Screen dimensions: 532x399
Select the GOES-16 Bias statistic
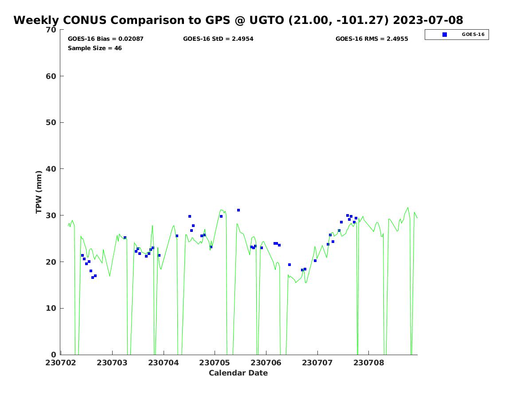coord(106,39)
